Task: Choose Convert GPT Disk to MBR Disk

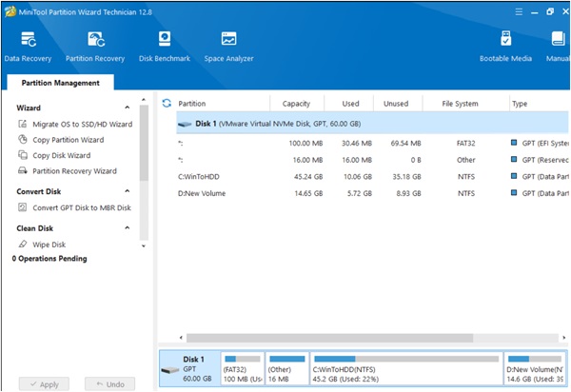Action: pos(82,207)
